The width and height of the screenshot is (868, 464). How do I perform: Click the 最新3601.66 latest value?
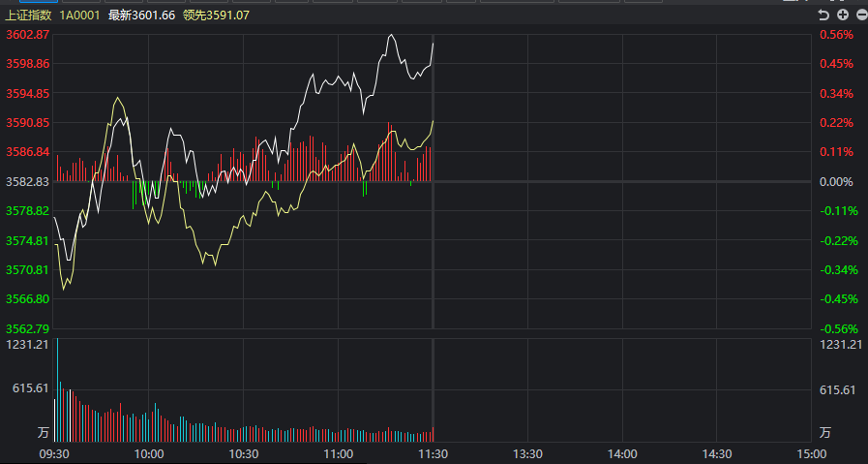(x=141, y=15)
